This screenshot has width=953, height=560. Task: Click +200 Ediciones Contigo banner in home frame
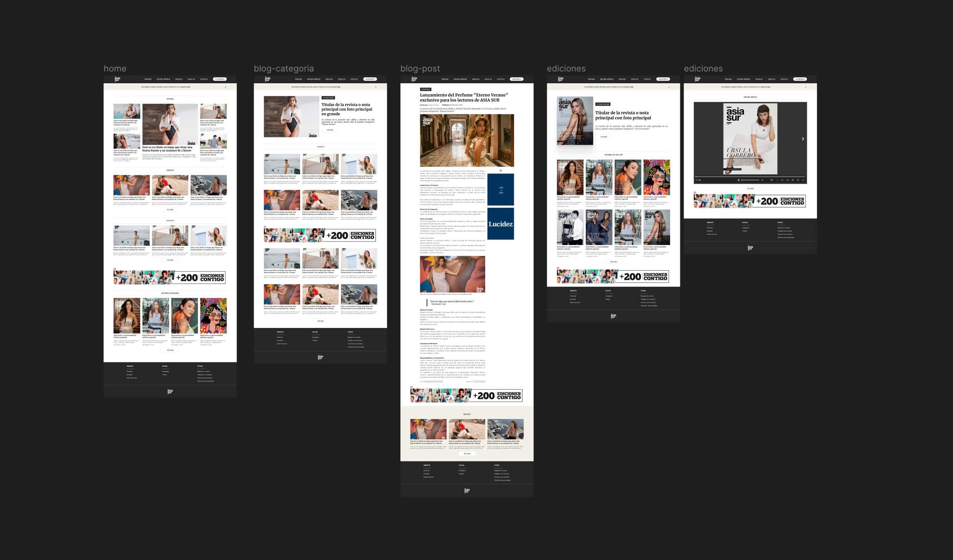(170, 277)
